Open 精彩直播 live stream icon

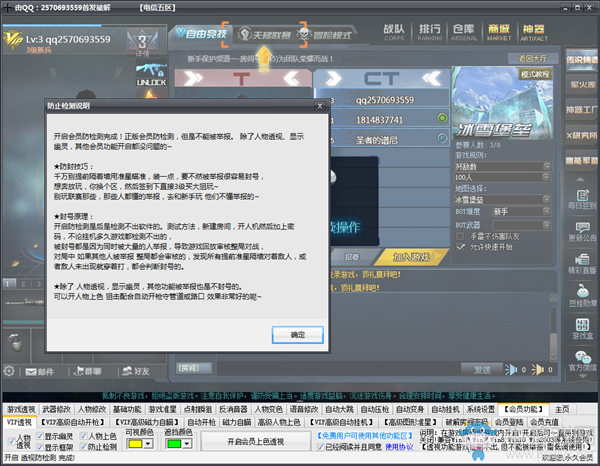coord(582,264)
